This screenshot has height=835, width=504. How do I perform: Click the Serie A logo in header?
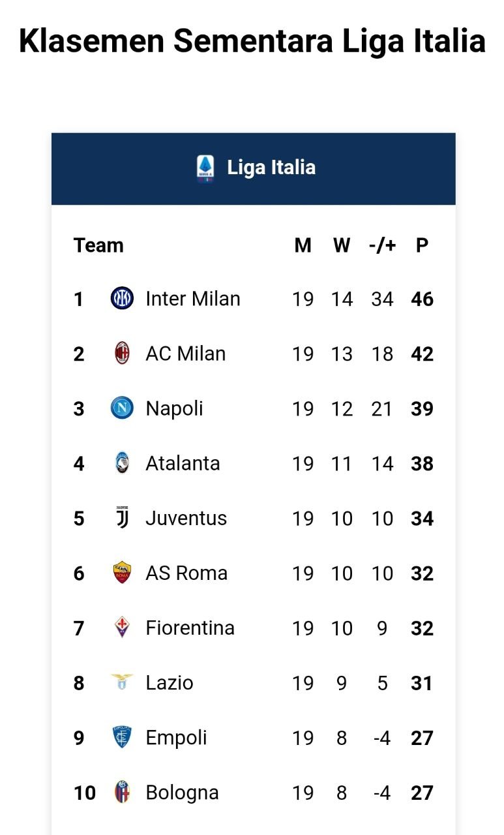(x=205, y=168)
